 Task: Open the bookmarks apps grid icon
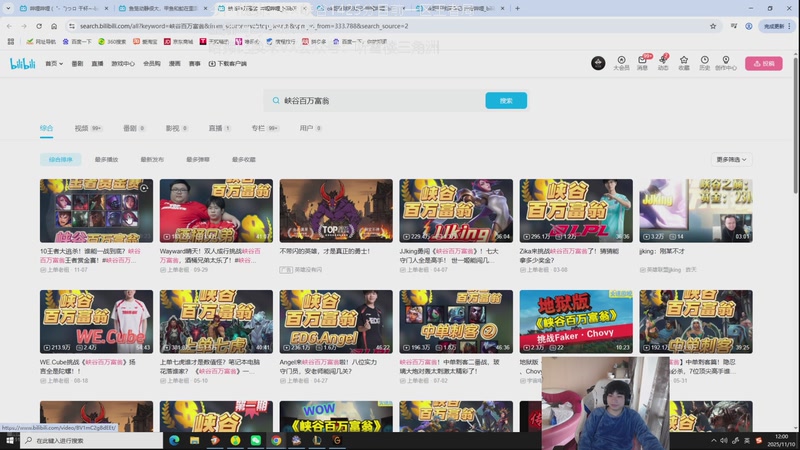11,41
